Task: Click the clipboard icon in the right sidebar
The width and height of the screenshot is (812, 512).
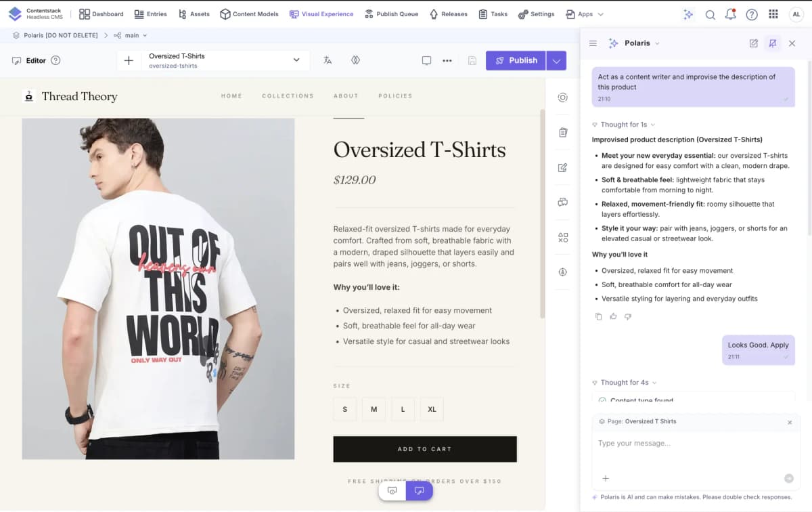Action: pyautogui.click(x=562, y=133)
